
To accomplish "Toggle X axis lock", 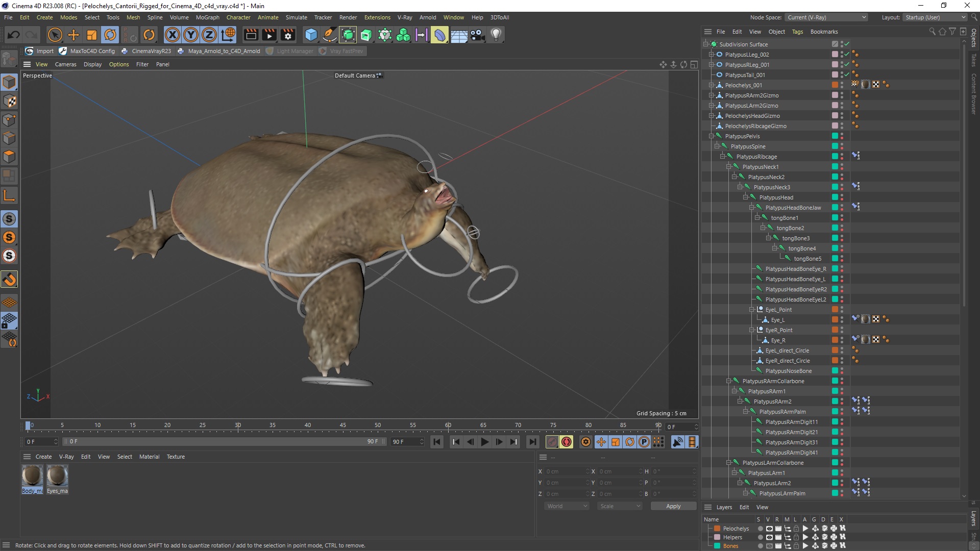I will coord(173,35).
